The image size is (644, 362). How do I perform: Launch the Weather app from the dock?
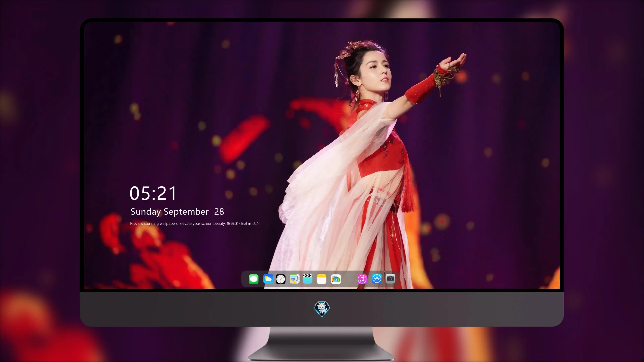[x=268, y=279]
